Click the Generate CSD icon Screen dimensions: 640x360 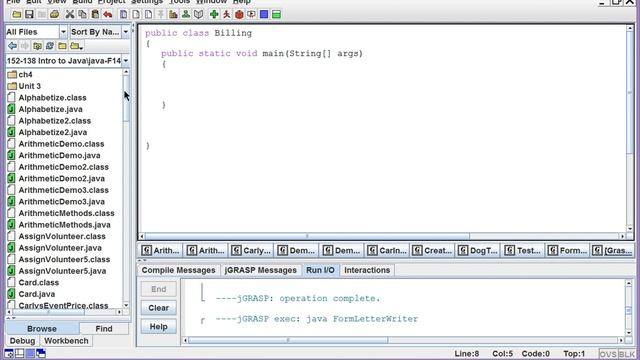123,15
